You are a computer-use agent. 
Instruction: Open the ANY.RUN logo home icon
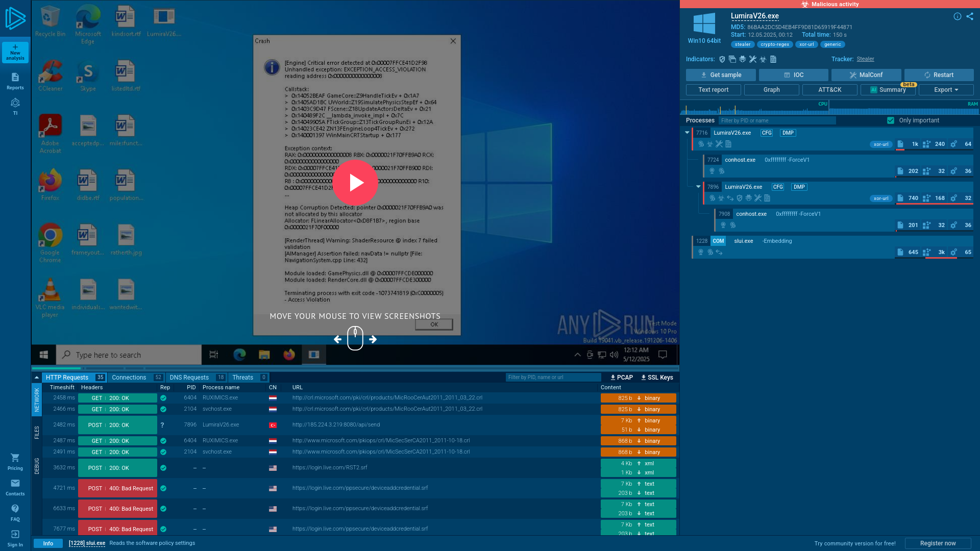coord(15,18)
